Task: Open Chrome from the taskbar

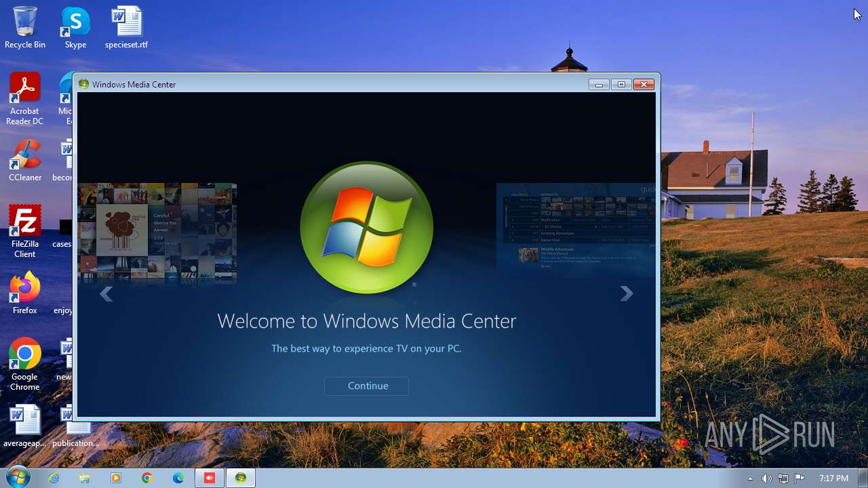Action: tap(147, 478)
